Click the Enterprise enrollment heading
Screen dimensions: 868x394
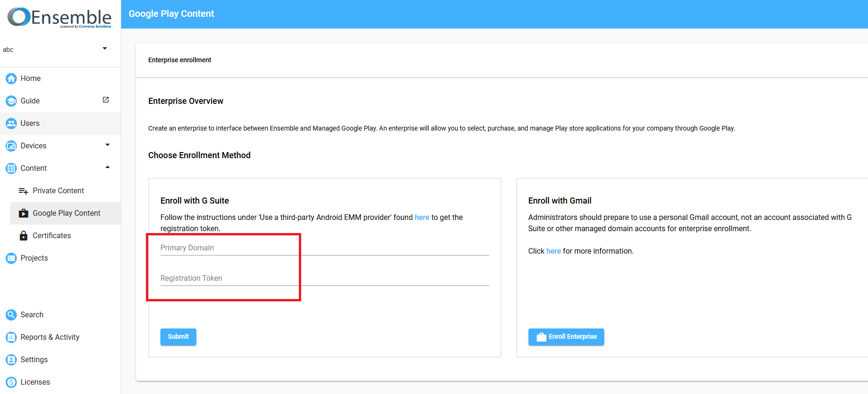[x=180, y=60]
